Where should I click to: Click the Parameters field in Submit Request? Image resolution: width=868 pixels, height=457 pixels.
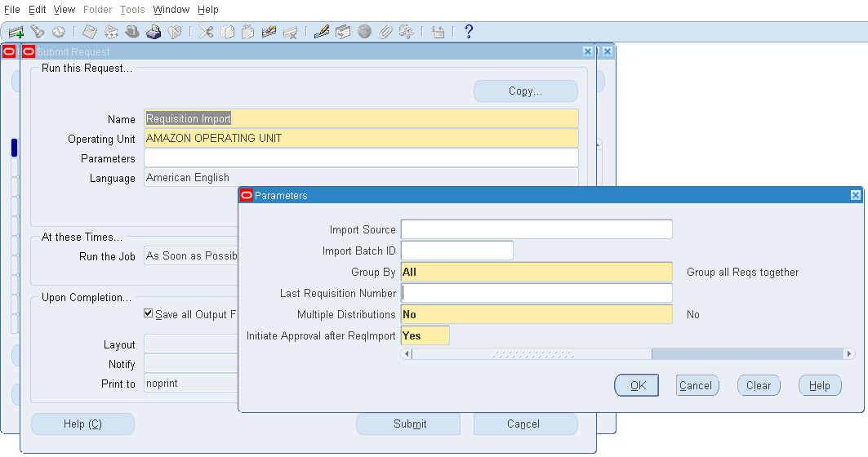point(361,158)
